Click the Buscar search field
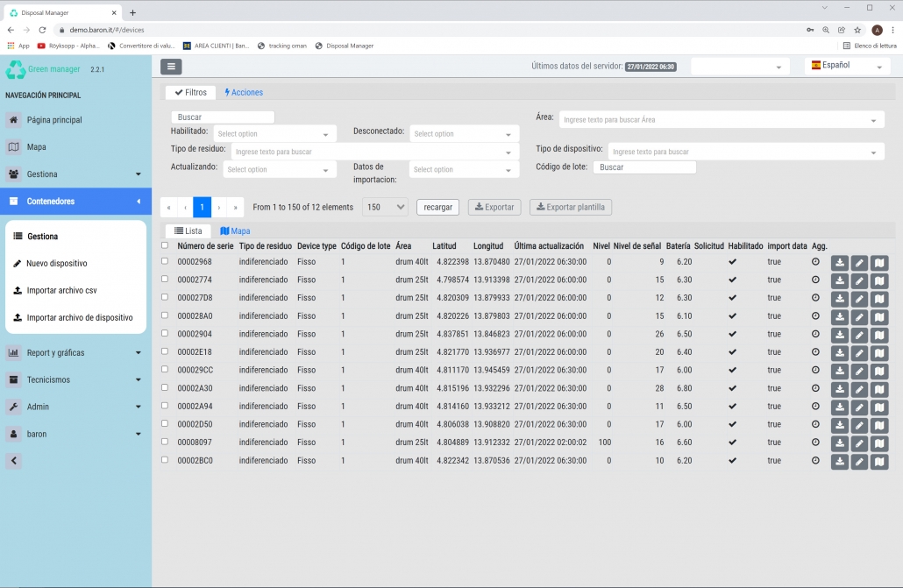 click(223, 117)
